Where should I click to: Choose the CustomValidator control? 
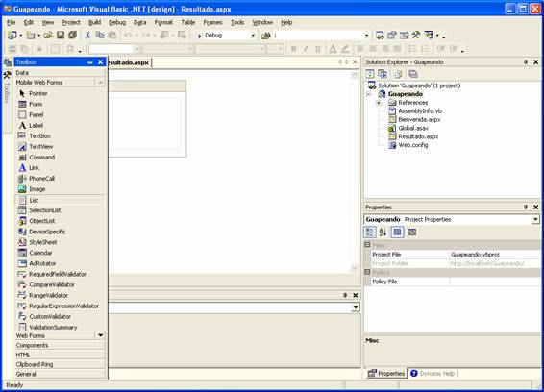[x=60, y=317]
